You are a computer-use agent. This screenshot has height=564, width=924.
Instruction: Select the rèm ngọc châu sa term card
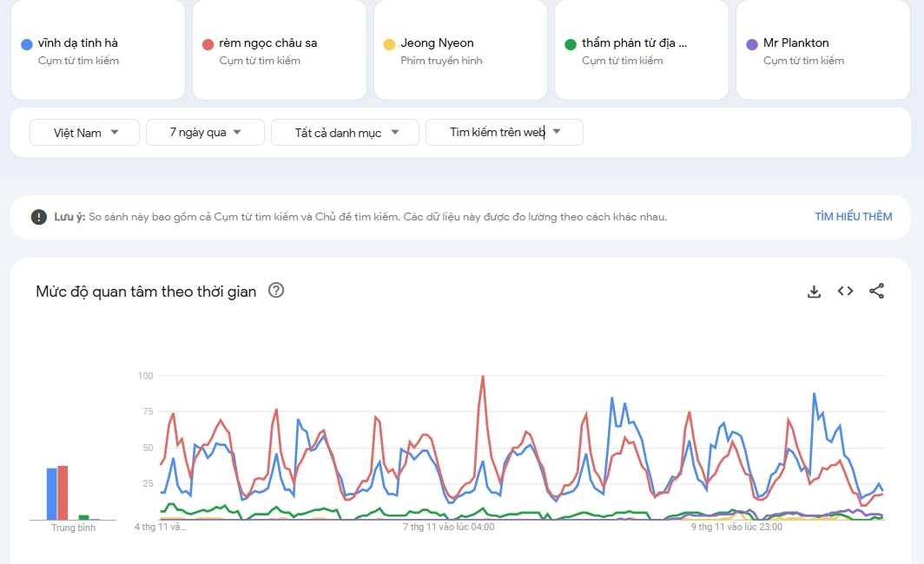(279, 50)
